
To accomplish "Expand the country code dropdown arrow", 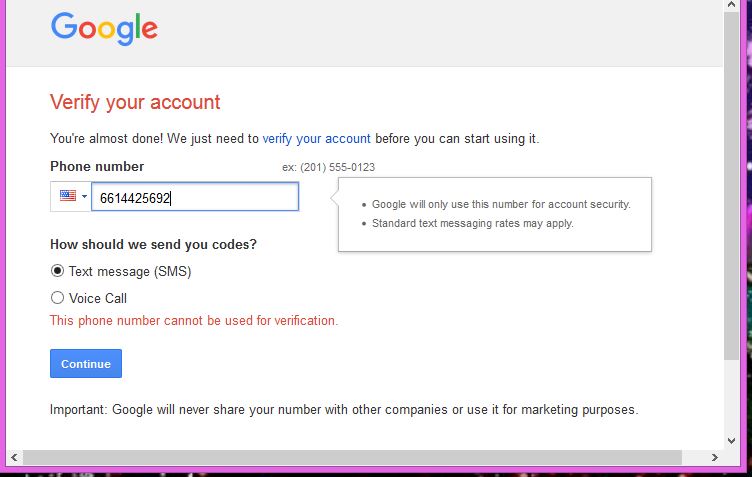I will pos(84,197).
